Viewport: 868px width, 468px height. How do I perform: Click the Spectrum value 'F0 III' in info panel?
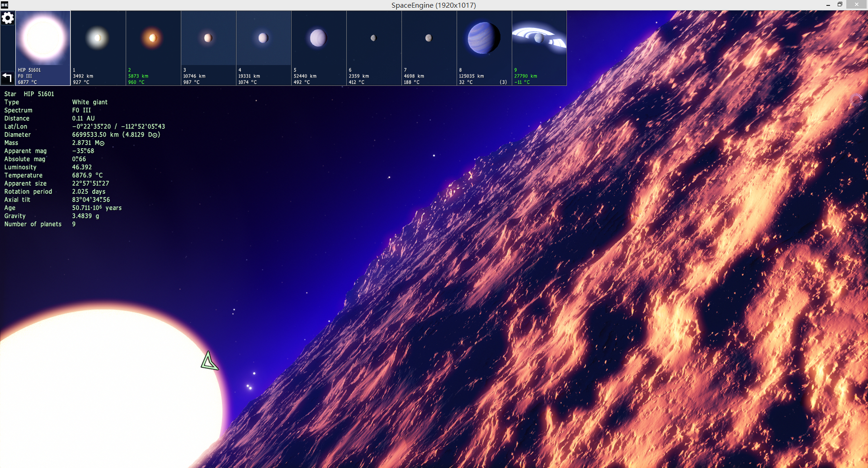81,110
